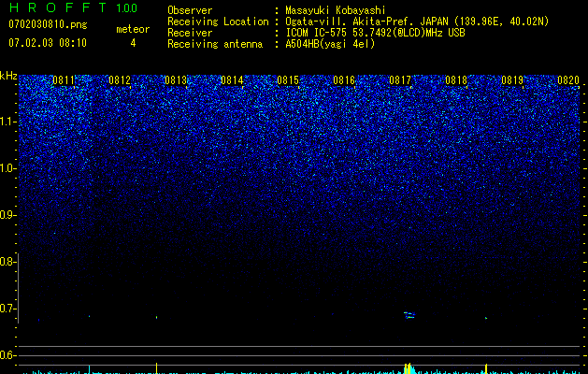Viewport: 588px width, 374px height.
Task: Click the meteor count value 4
Action: click(x=133, y=43)
